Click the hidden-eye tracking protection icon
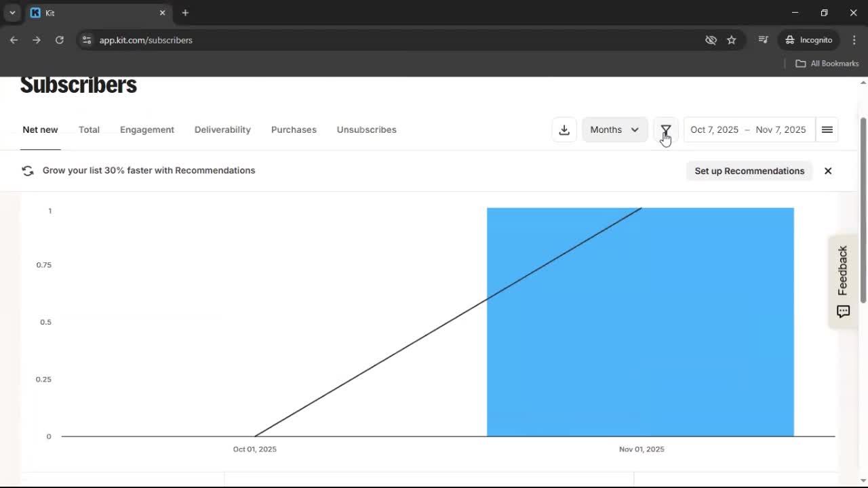 [711, 40]
